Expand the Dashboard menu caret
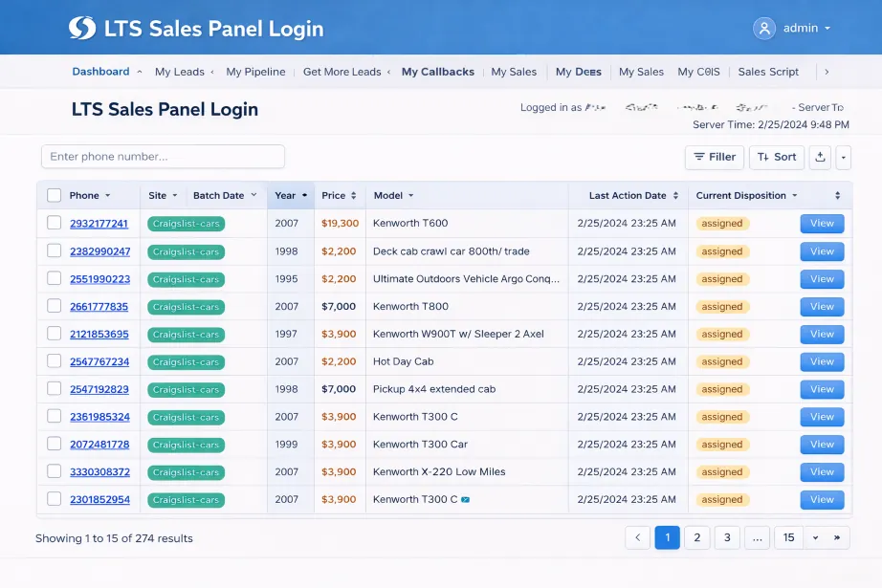This screenshot has width=882, height=588. 140,72
